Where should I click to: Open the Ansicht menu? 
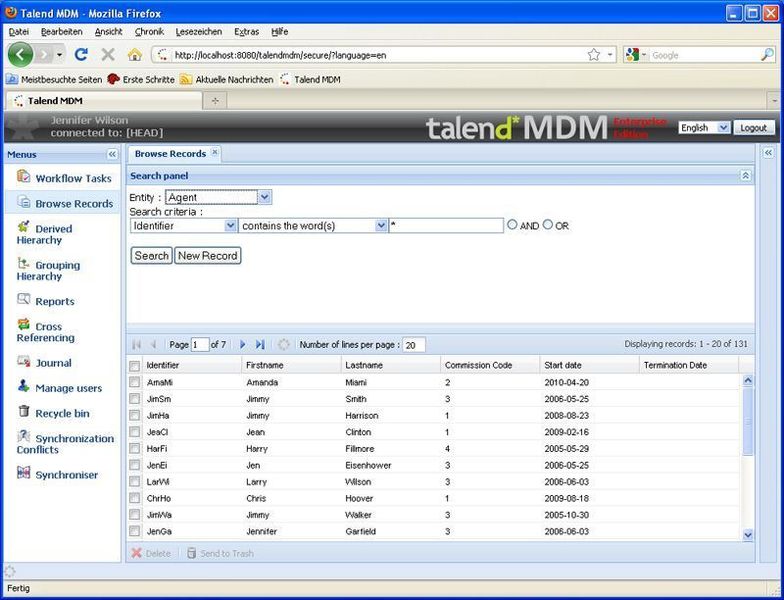coord(108,32)
